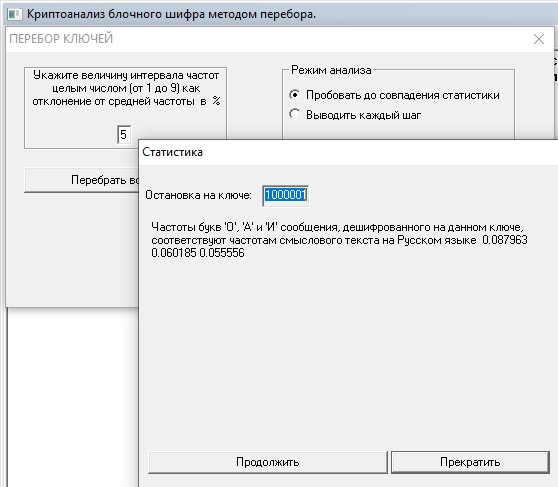
Task: Click the letter frequency statistics message text
Action: 339,240
